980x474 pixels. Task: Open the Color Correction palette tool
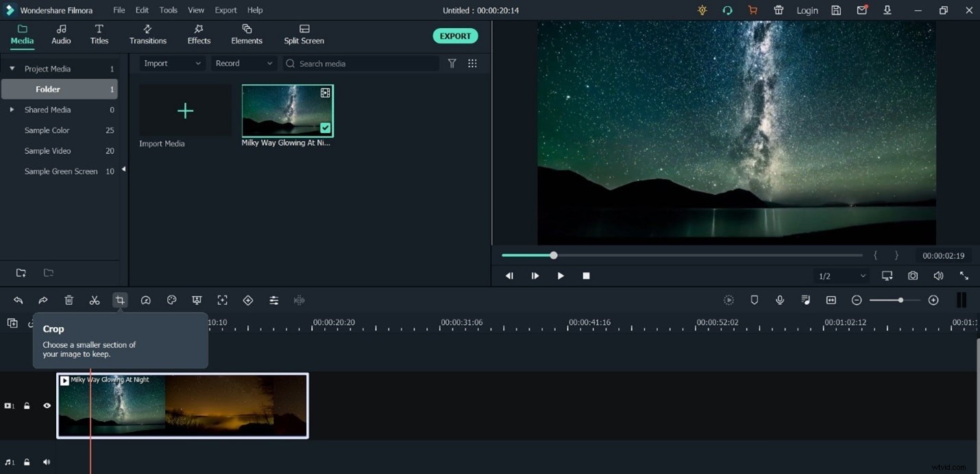[x=172, y=300]
